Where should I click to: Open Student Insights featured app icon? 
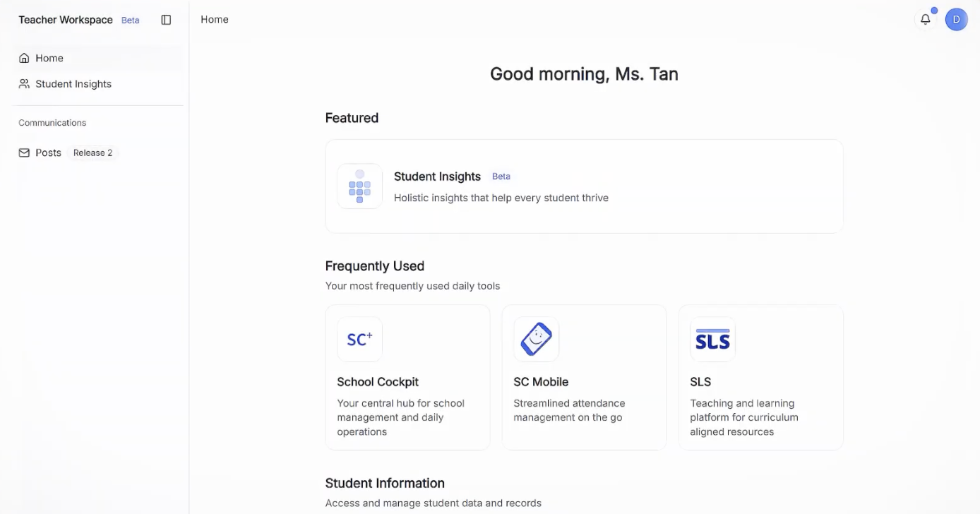(359, 186)
